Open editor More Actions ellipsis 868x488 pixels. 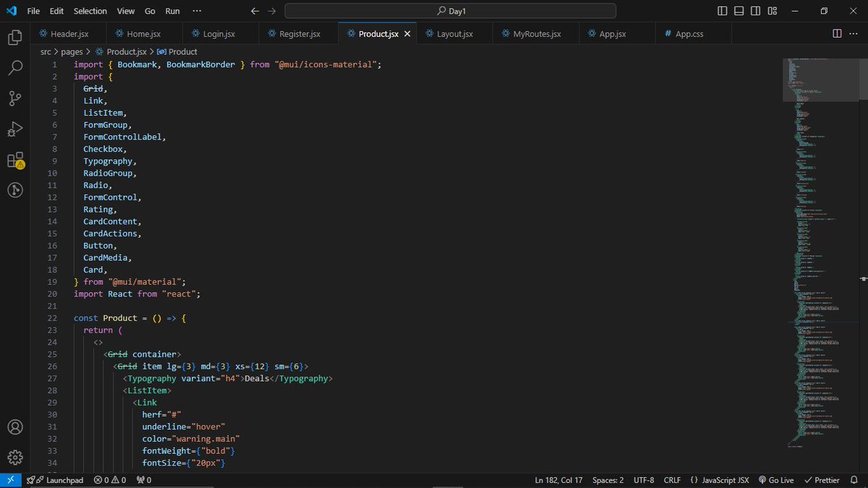(854, 33)
